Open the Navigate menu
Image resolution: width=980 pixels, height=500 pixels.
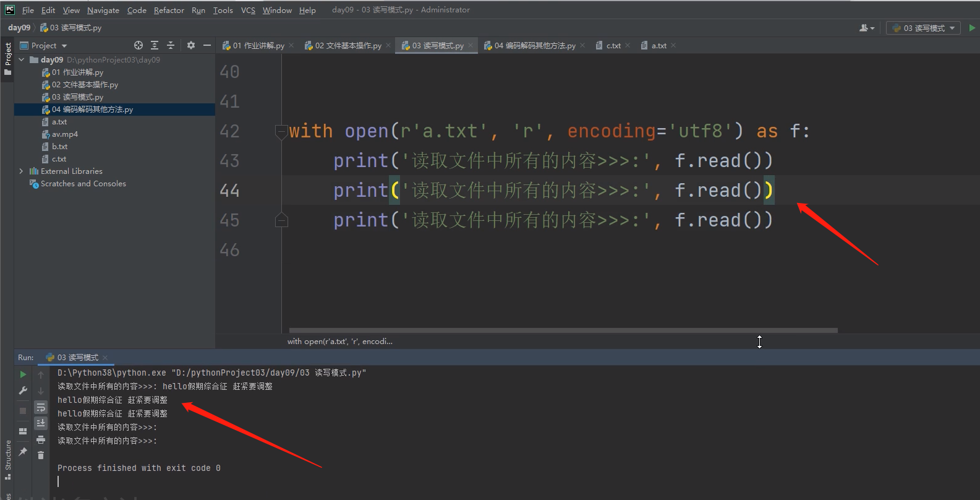pyautogui.click(x=103, y=10)
